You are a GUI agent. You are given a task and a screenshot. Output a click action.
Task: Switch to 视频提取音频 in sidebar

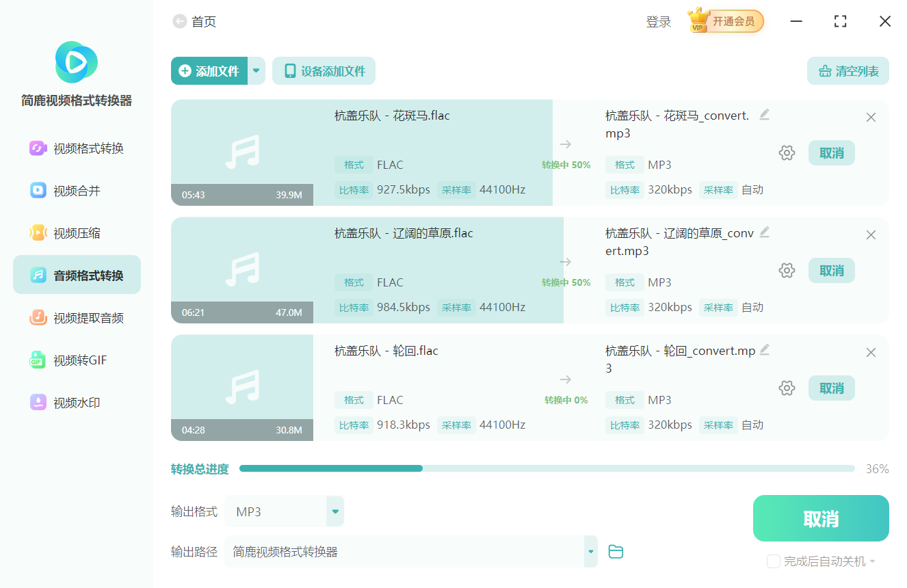77,318
